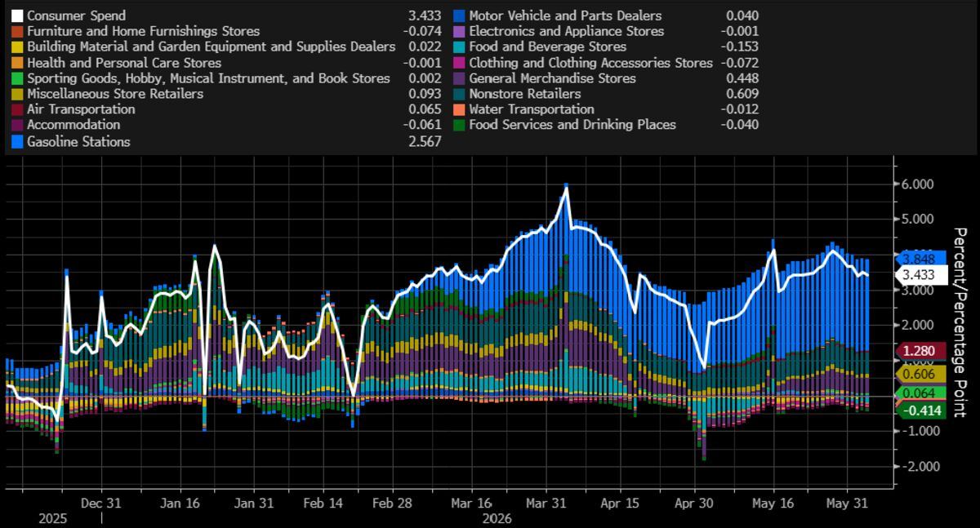The image size is (980, 528).
Task: Click the Sporting Goods green legend swatch
Action: point(17,78)
